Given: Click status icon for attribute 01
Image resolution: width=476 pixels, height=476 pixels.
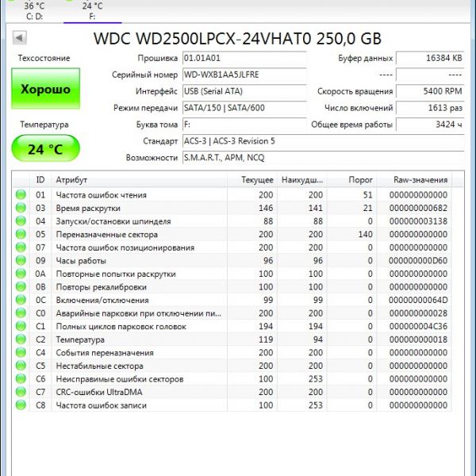Looking at the screenshot, I should coord(21,194).
